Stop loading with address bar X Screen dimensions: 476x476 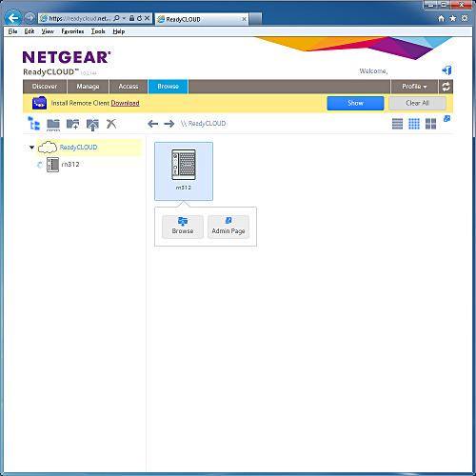point(147,18)
